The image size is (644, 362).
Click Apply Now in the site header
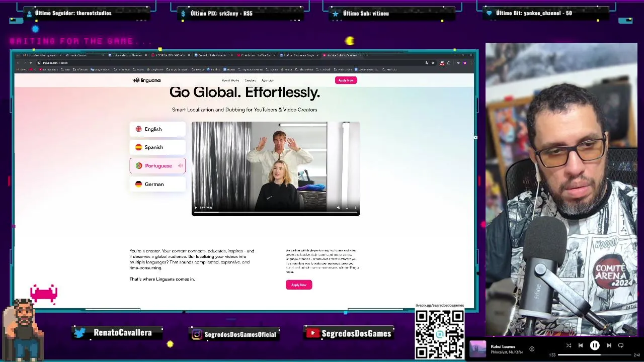[x=346, y=80]
